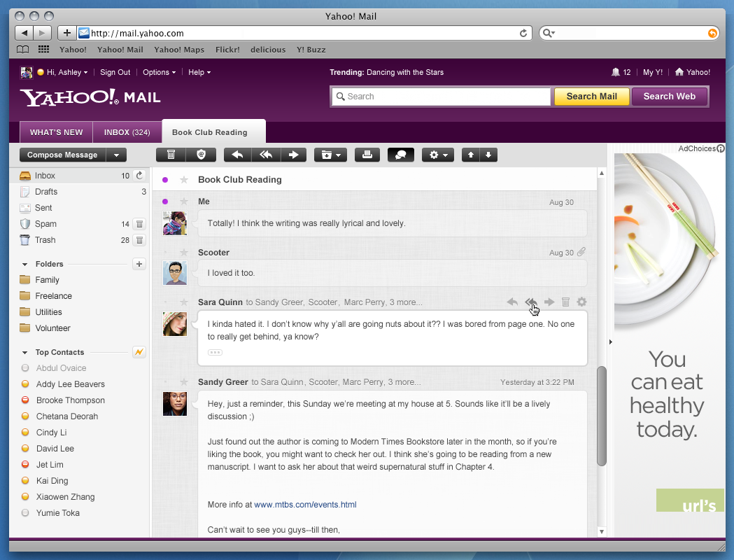Refresh the Inbox using the circular arrow
Screen dimensions: 734x560
coord(139,176)
